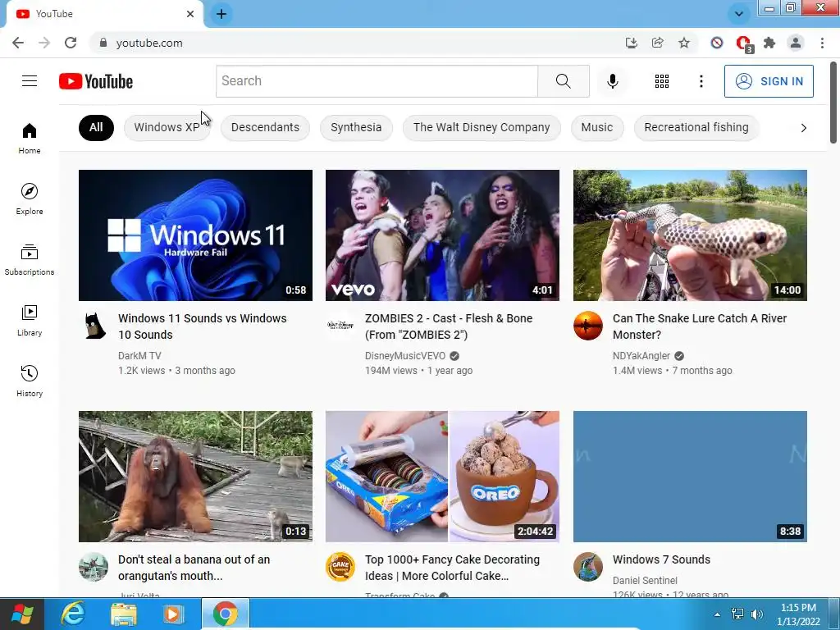The image size is (840, 630).
Task: Open History in sidebar
Action: pyautogui.click(x=30, y=381)
